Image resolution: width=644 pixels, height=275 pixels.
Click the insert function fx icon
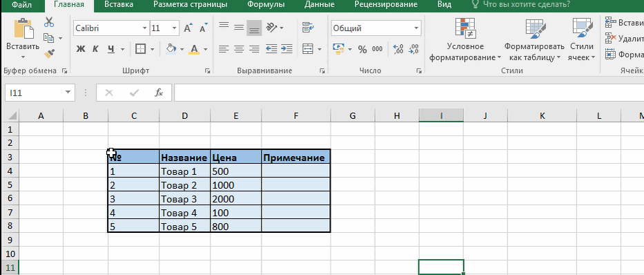click(x=159, y=93)
